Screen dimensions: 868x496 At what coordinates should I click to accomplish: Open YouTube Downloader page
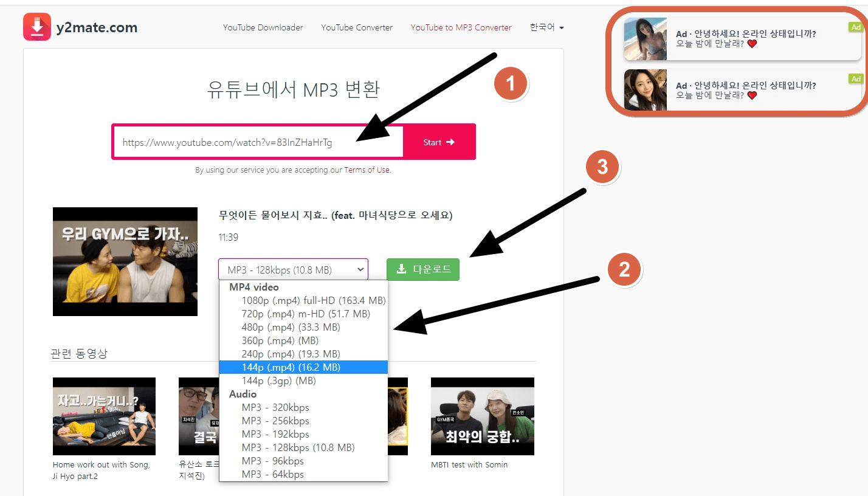(x=263, y=27)
